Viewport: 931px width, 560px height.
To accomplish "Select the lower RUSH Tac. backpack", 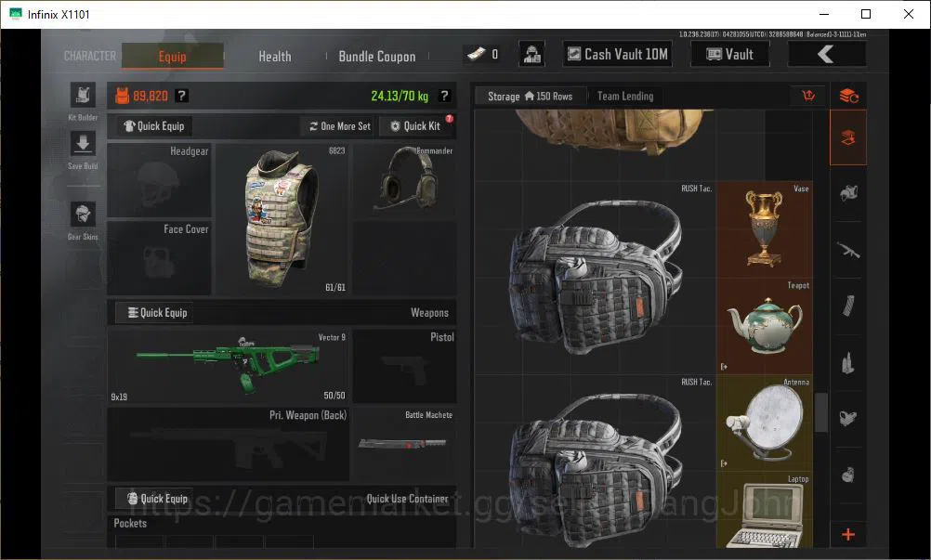I will [x=595, y=462].
